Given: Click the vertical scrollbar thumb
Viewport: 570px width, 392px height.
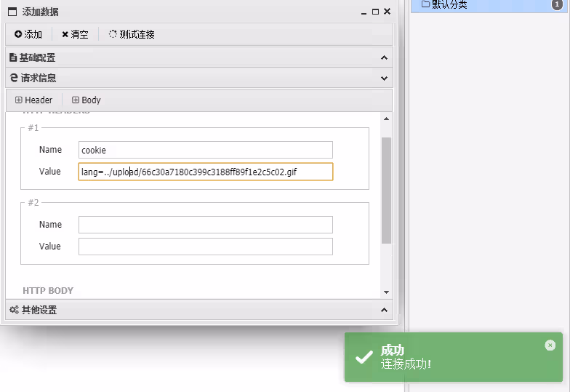Looking at the screenshot, I should pyautogui.click(x=386, y=189).
